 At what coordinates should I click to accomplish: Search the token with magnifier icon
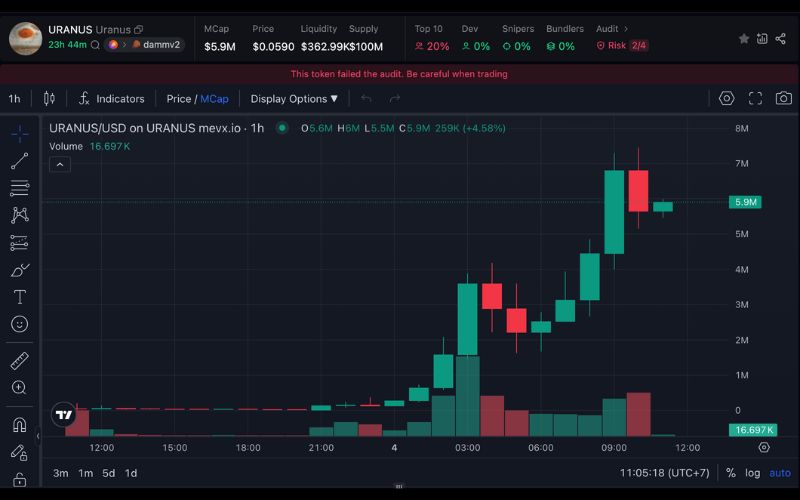[x=95, y=45]
